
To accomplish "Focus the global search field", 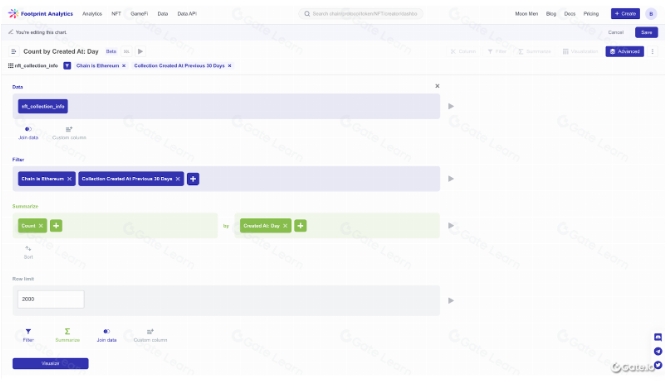I will [361, 14].
